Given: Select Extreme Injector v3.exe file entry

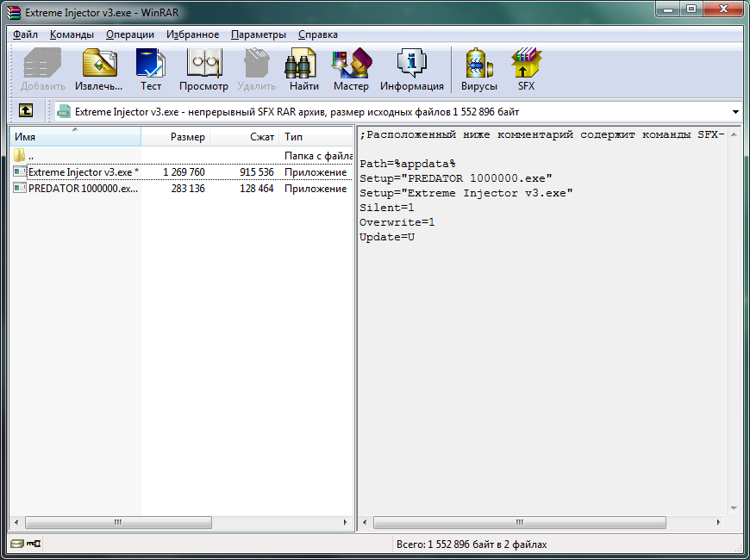Looking at the screenshot, I should click(x=82, y=172).
